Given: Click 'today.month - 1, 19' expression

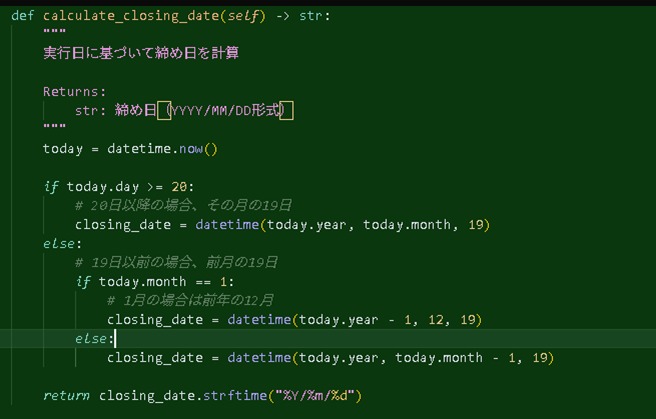Looking at the screenshot, I should [x=472, y=358].
